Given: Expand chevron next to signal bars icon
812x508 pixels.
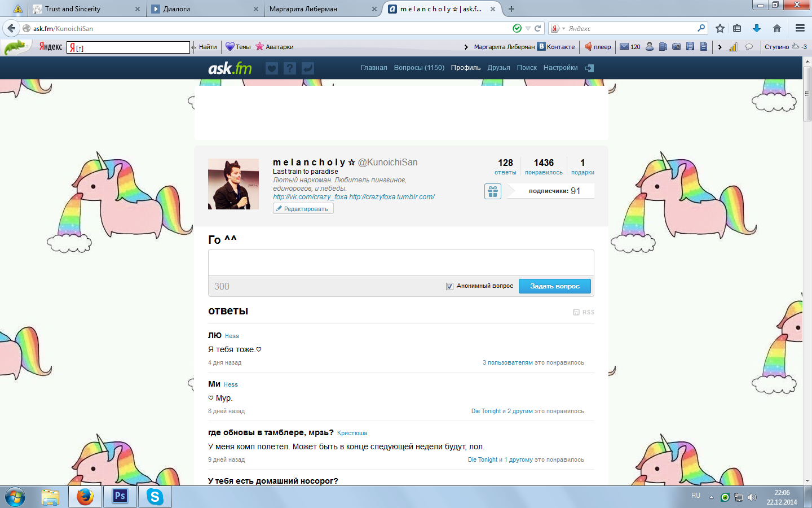Looking at the screenshot, I should pyautogui.click(x=720, y=47).
